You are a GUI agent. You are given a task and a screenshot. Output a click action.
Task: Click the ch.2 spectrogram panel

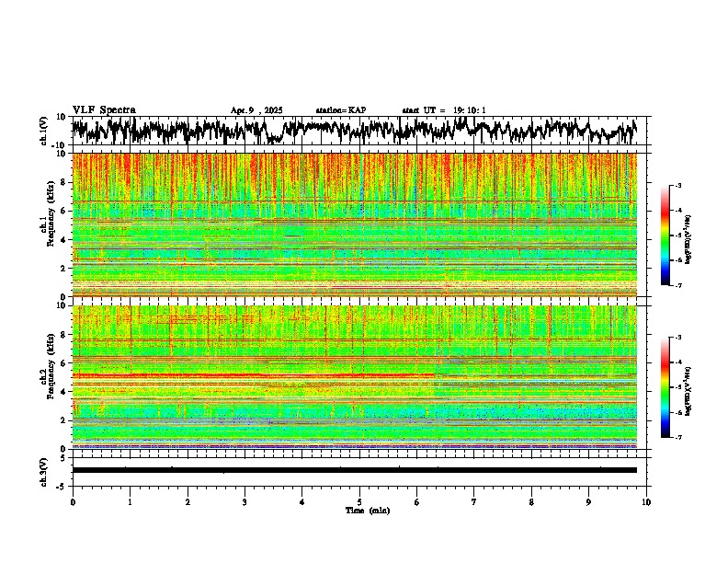point(355,377)
